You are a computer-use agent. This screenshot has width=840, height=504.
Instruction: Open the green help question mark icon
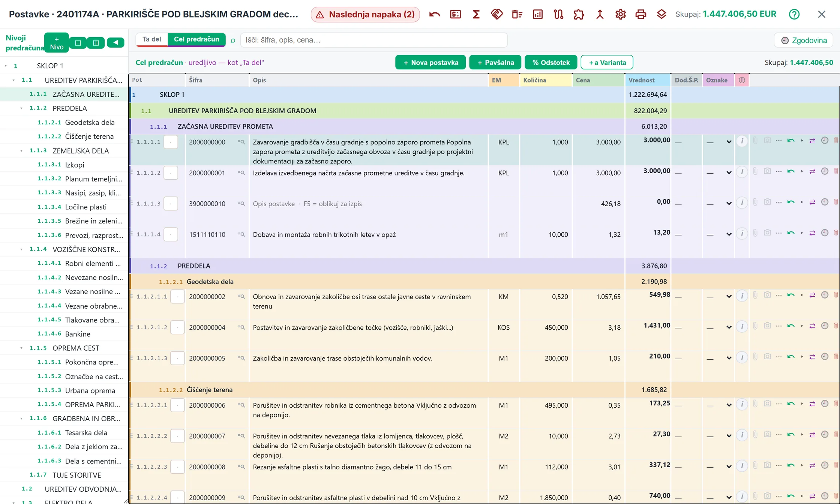point(794,14)
